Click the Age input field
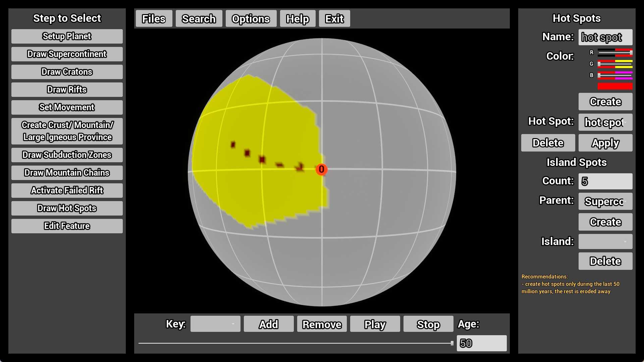The height and width of the screenshot is (362, 644). (x=481, y=343)
